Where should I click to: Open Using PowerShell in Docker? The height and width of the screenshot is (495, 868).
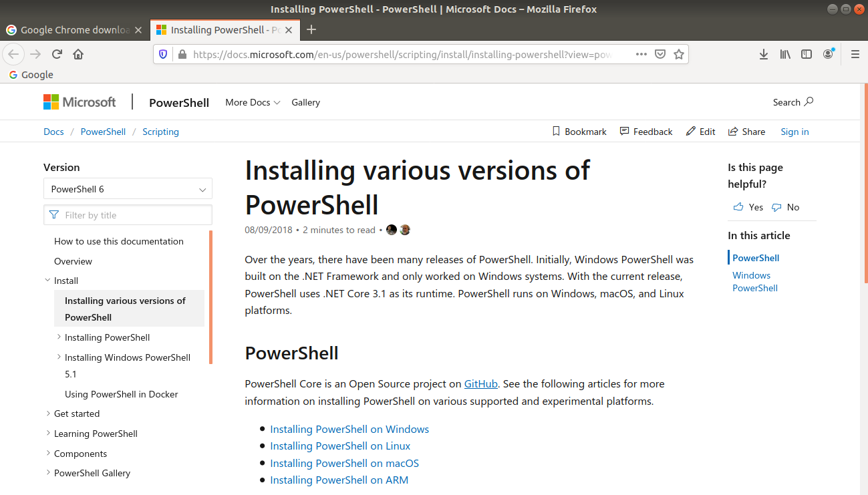122,394
